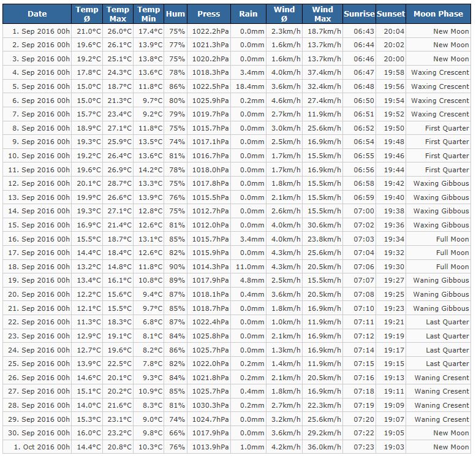The image size is (476, 458).
Task: Click the Temp Max column header
Action: pyautogui.click(x=118, y=14)
